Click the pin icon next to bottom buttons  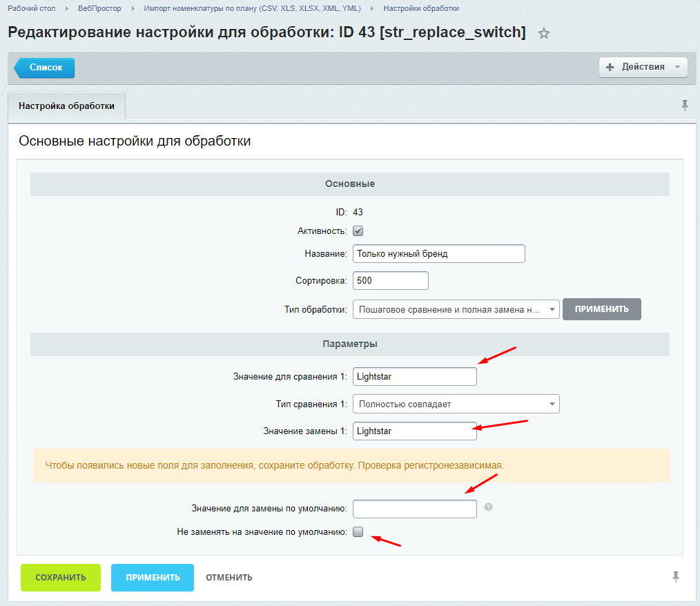coord(676,577)
